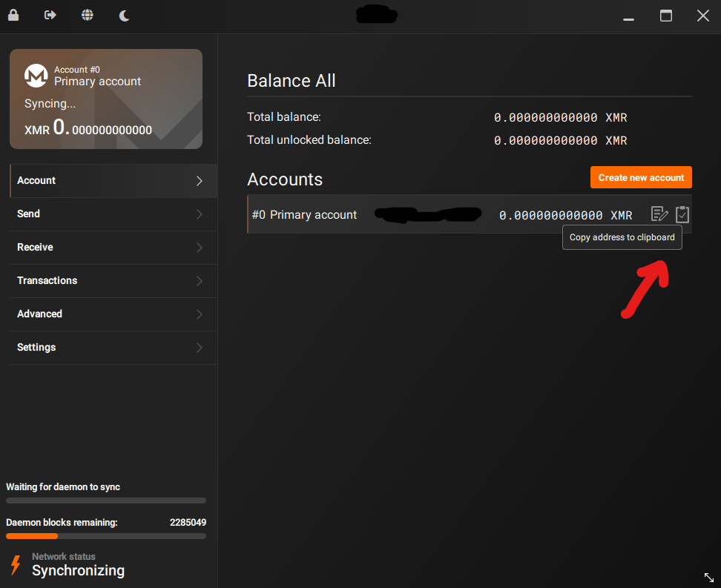Click the Monero logo on account card
The image size is (721, 588).
coord(36,76)
